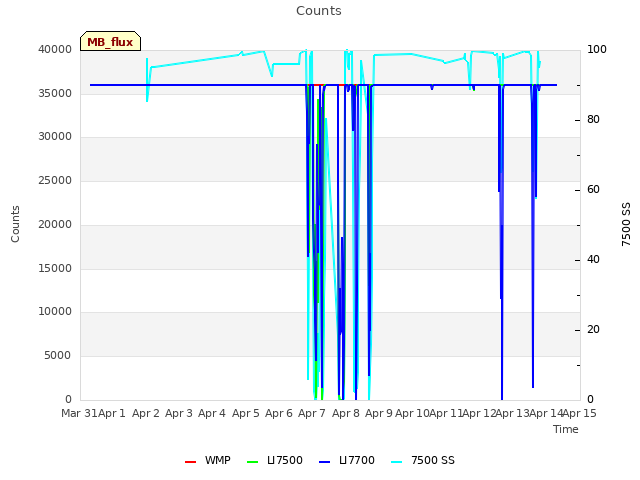640x480 pixels.
Task: Click the MB_flux site label
Action: point(110,41)
